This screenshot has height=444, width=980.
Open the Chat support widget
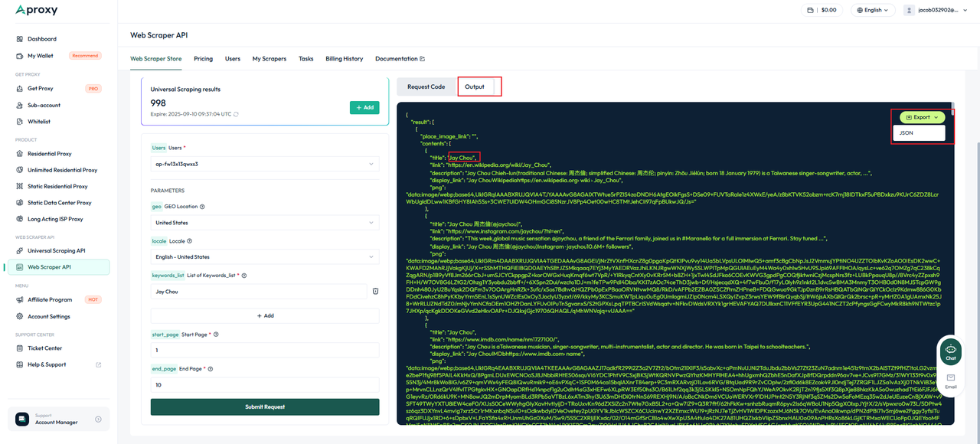pyautogui.click(x=951, y=351)
